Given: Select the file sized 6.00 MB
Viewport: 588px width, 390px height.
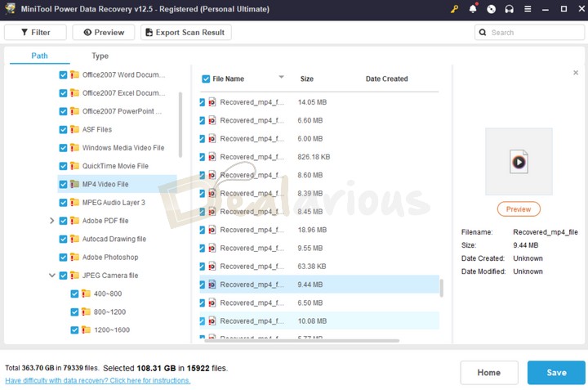Looking at the screenshot, I should coord(319,139).
